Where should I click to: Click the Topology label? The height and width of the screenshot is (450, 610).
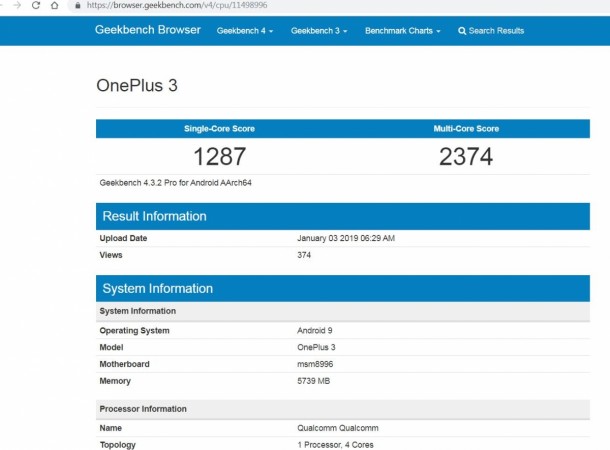tap(117, 445)
